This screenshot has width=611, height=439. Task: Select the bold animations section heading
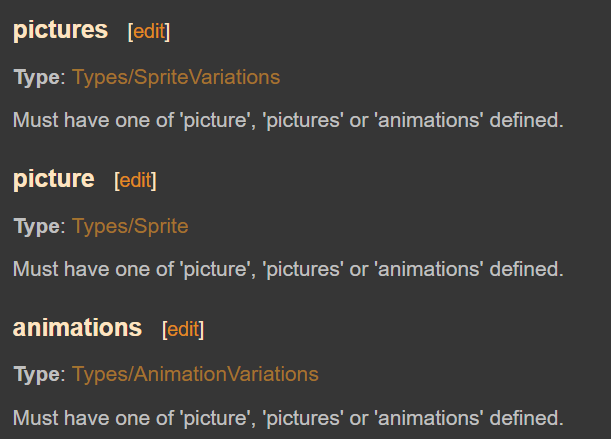[78, 328]
